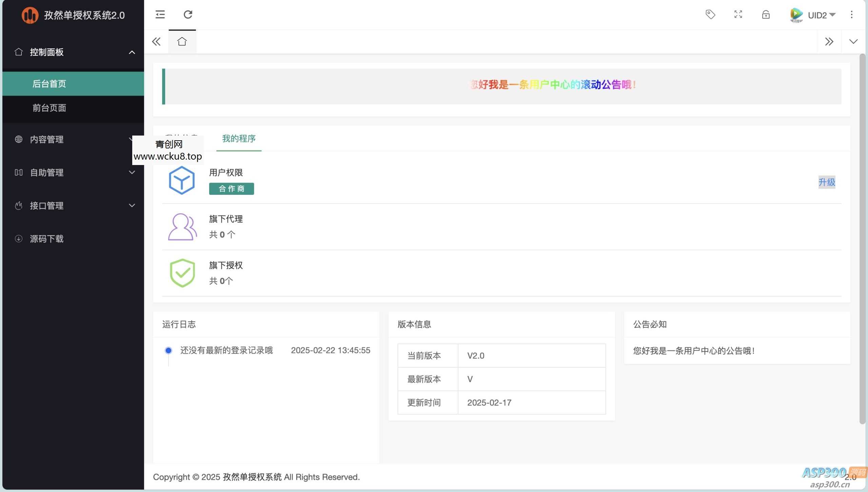Click the 合作商 permission badge button
The width and height of the screenshot is (868, 492).
click(231, 189)
